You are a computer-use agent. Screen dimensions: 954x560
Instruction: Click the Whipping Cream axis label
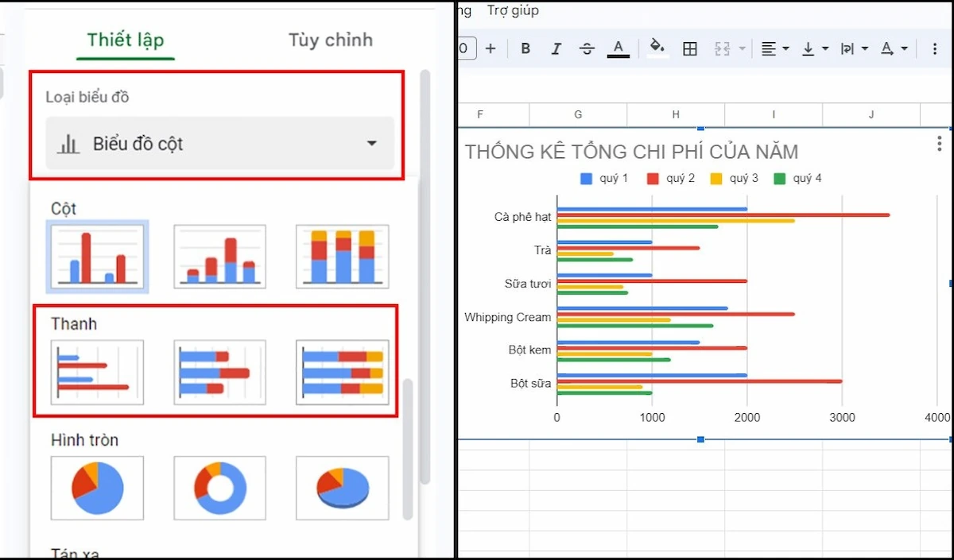point(508,317)
